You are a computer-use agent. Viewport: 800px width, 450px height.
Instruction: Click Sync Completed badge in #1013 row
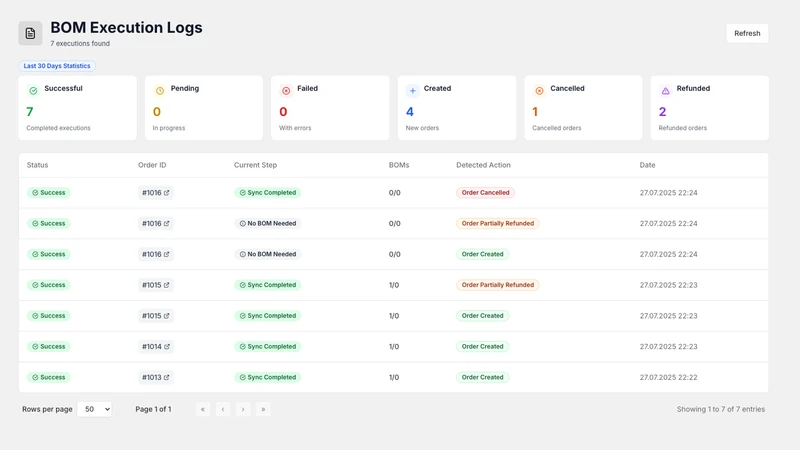coord(267,378)
